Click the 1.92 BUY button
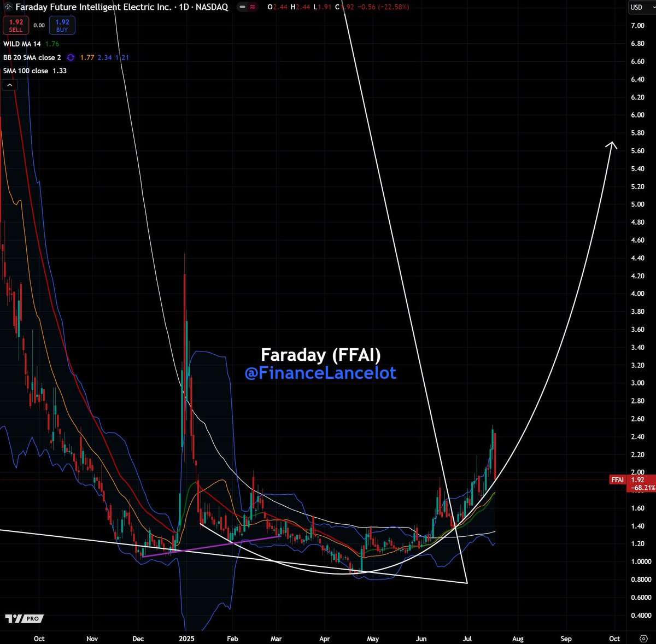The height and width of the screenshot is (644, 656). [62, 26]
